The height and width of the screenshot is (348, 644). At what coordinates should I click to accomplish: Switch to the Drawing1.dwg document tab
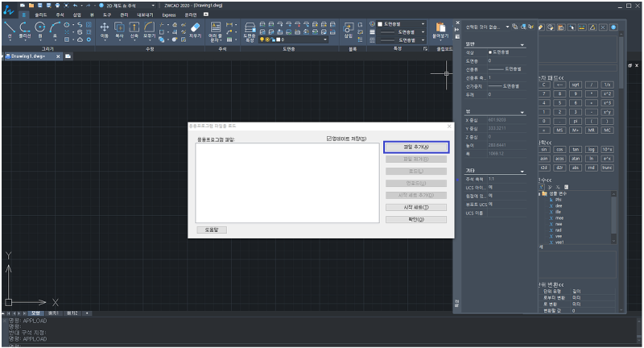click(29, 56)
